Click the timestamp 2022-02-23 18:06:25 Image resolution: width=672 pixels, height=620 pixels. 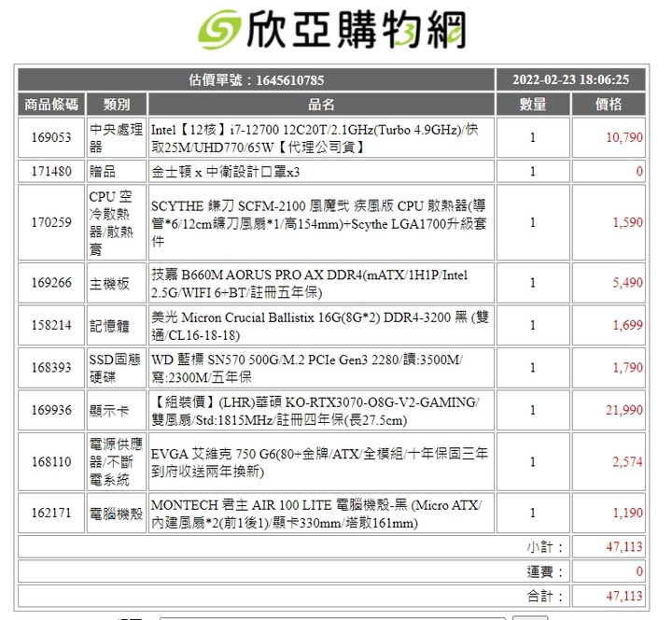(x=571, y=79)
